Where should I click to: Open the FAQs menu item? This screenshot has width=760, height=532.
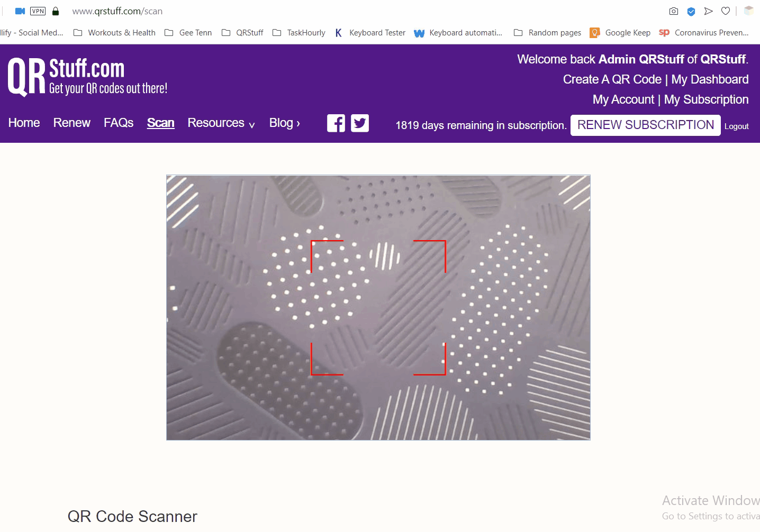[x=119, y=123]
